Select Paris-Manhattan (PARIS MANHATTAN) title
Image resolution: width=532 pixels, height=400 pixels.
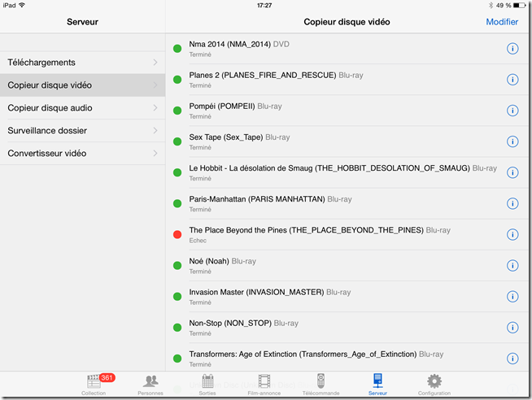[x=257, y=199]
